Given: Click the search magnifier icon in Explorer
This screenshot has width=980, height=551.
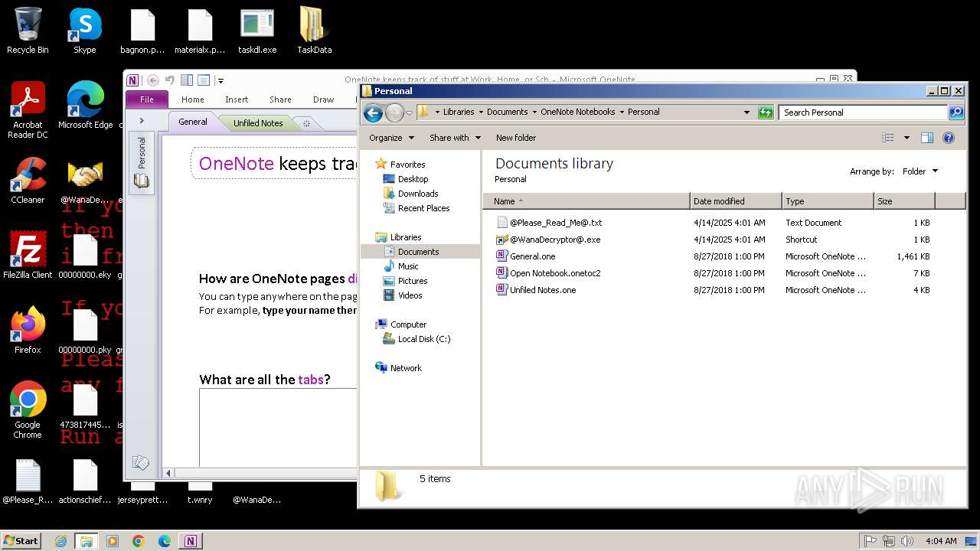Looking at the screenshot, I should pyautogui.click(x=956, y=112).
